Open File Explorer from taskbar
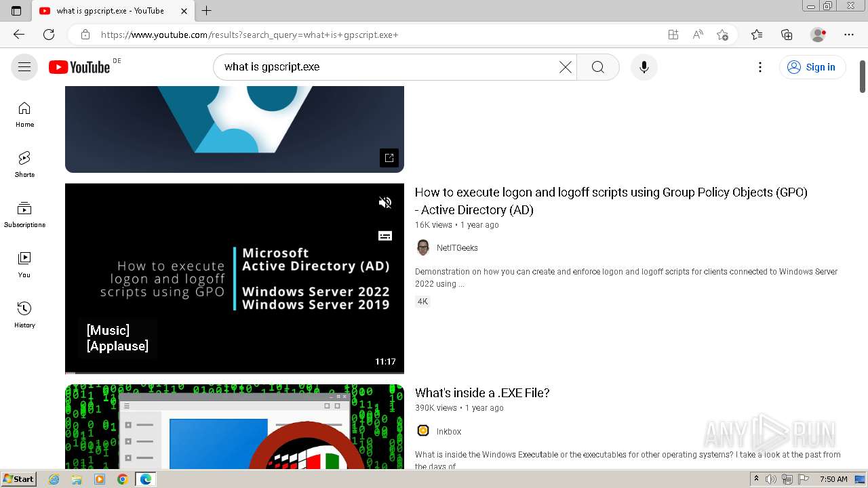The height and width of the screenshot is (488, 868). point(77,479)
